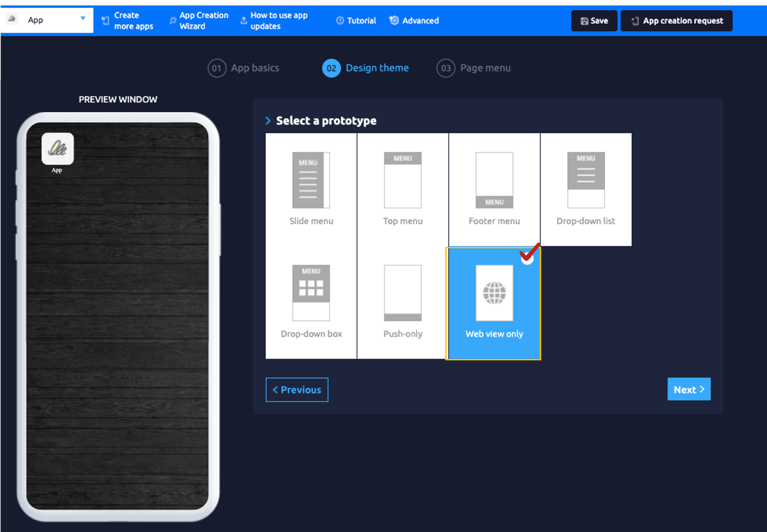Click the App icon in phone preview

click(57, 149)
